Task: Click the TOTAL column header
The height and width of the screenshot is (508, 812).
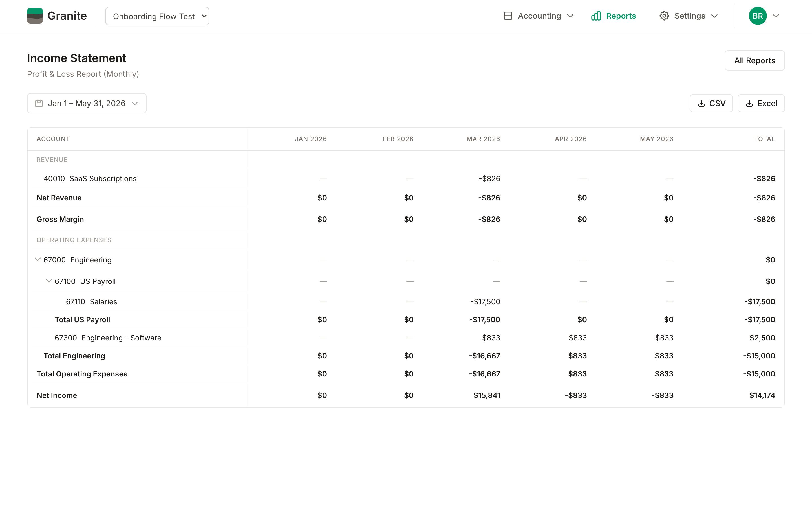Action: (764, 139)
